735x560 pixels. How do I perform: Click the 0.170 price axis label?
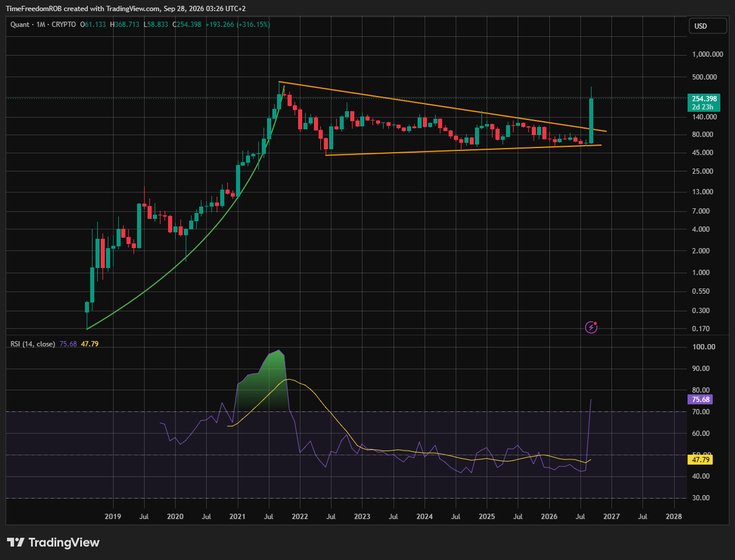coord(701,329)
